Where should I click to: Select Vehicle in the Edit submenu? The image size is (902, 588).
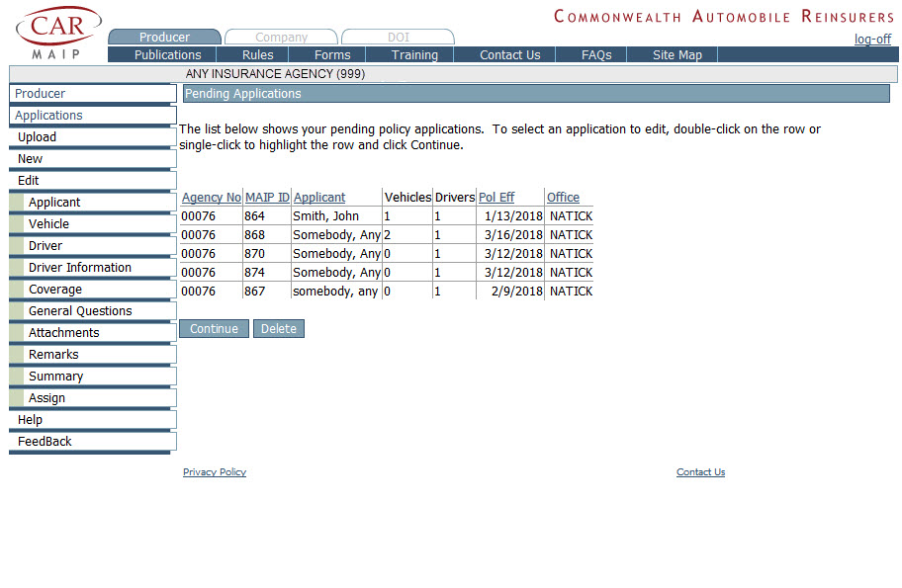click(x=48, y=224)
